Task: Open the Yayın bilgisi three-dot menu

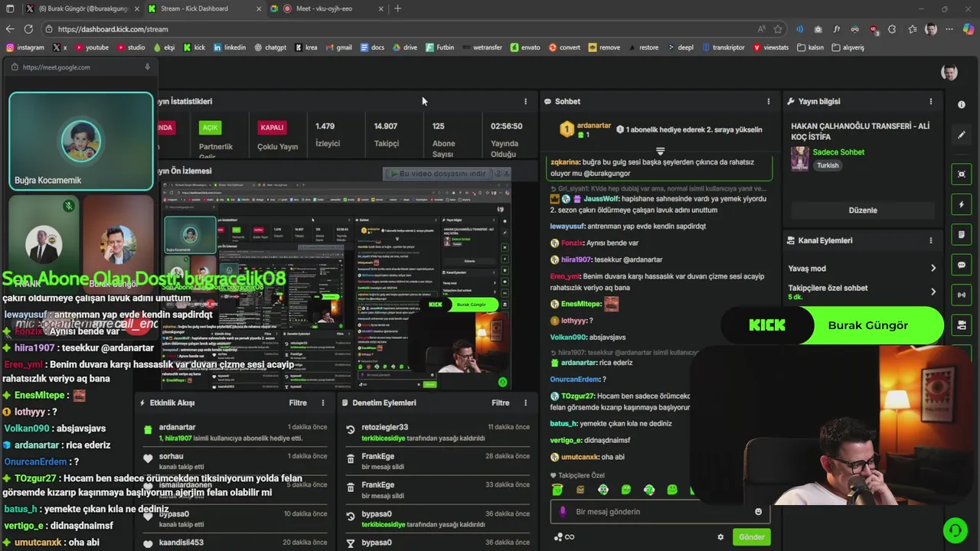Action: (931, 101)
